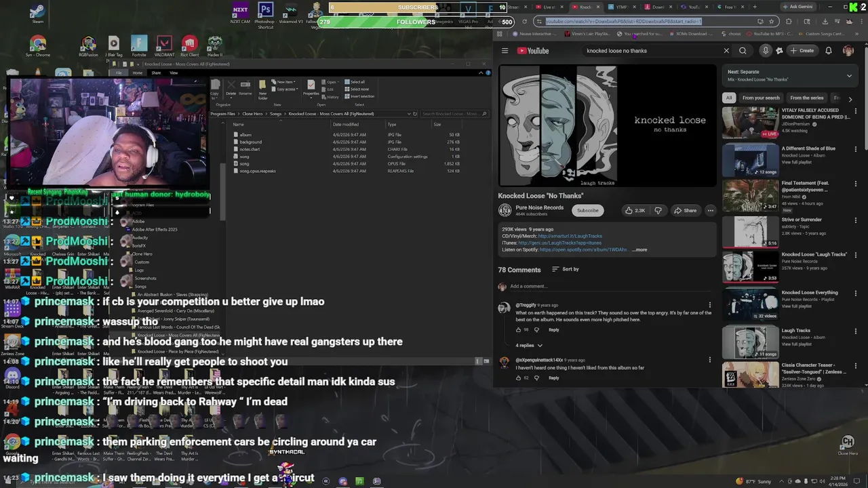Image resolution: width=868 pixels, height=488 pixels.
Task: Select From your search chip
Action: pyautogui.click(x=761, y=98)
